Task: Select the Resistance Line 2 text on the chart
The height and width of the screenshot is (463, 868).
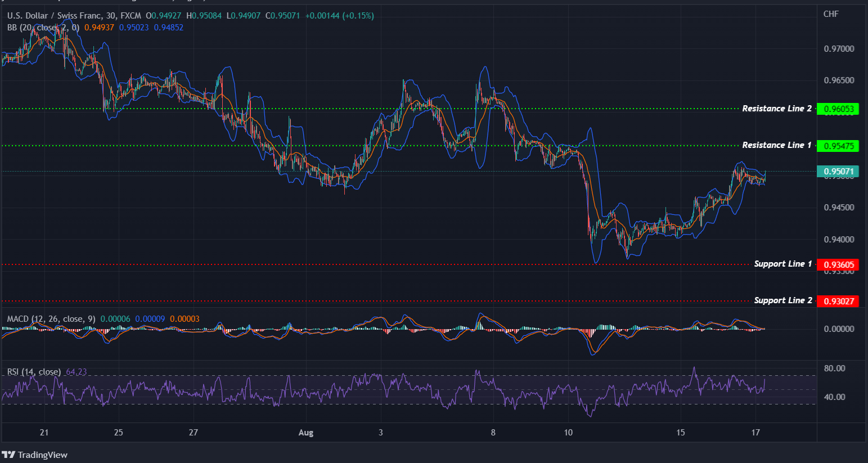Action: [x=777, y=108]
